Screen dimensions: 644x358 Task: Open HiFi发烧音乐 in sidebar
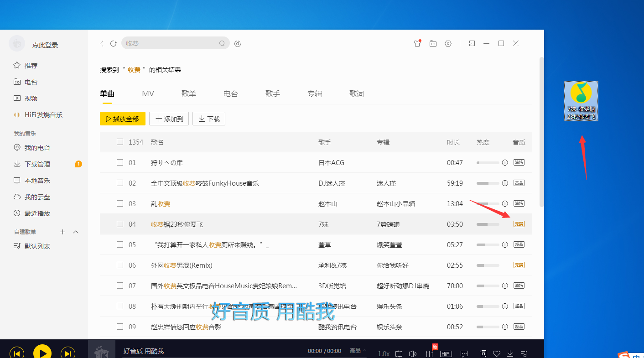click(x=44, y=115)
